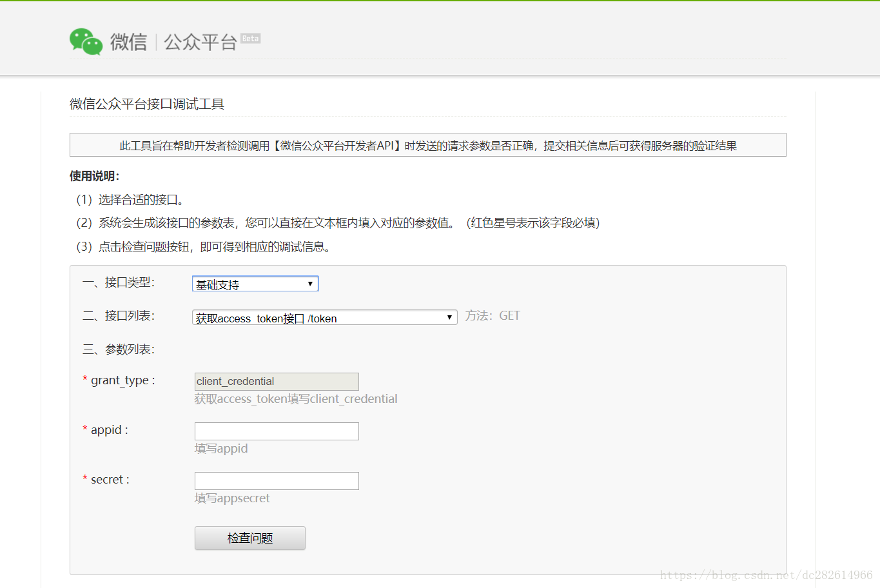Click the 公众平台 header text
Viewport: 880px width, 588px height.
(x=200, y=42)
